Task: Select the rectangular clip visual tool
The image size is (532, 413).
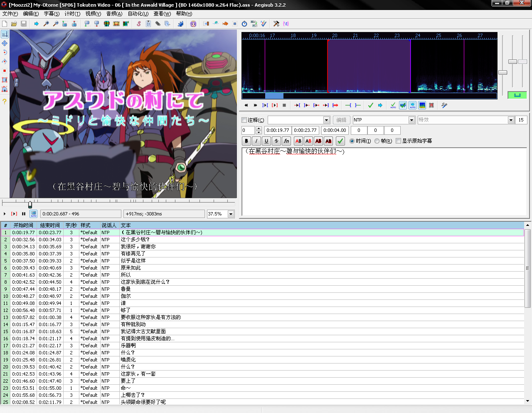Action: click(x=5, y=80)
